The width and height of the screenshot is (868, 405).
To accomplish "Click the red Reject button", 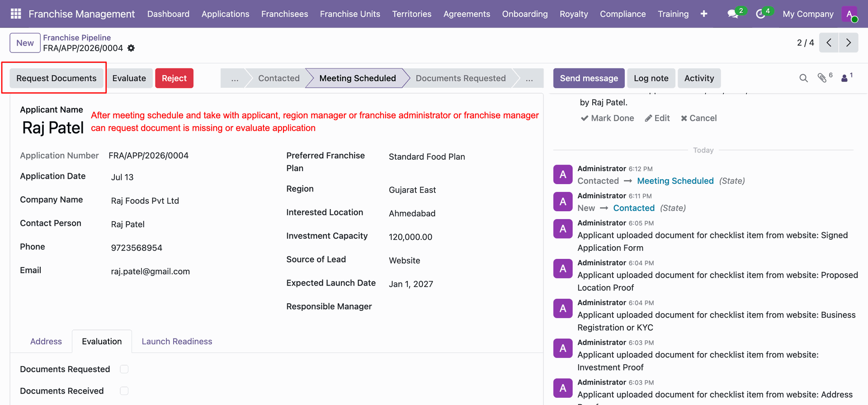I will tap(174, 78).
